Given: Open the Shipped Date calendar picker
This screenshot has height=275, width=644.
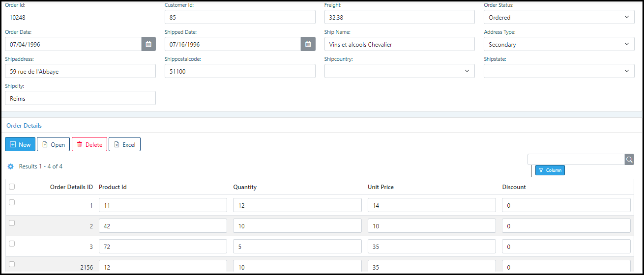Looking at the screenshot, I should [x=308, y=44].
